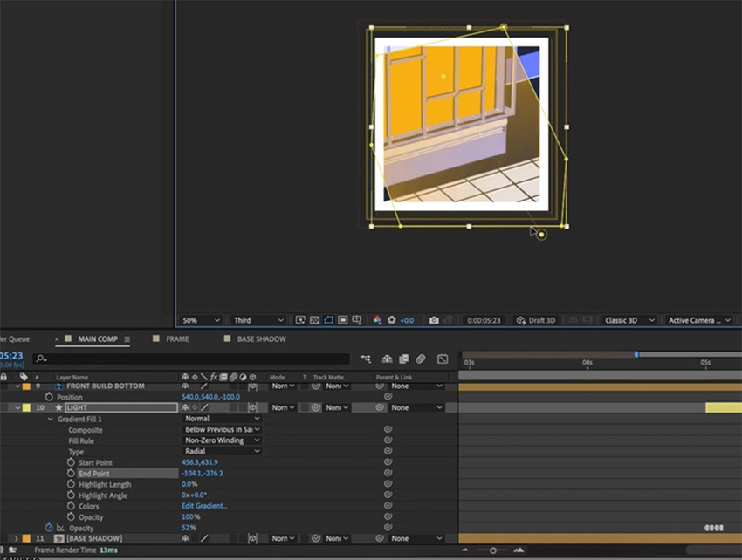Open the 50% magnification dropdown
This screenshot has width=742, height=560.
(x=199, y=320)
